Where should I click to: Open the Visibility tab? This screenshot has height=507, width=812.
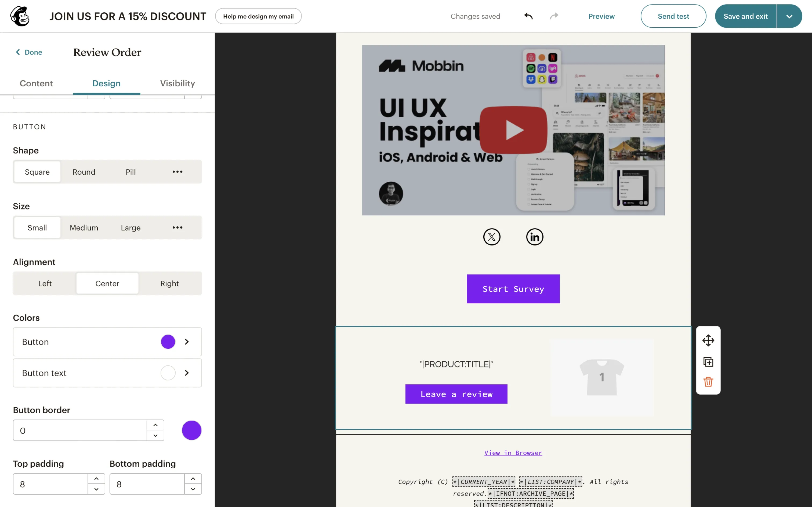(x=177, y=83)
